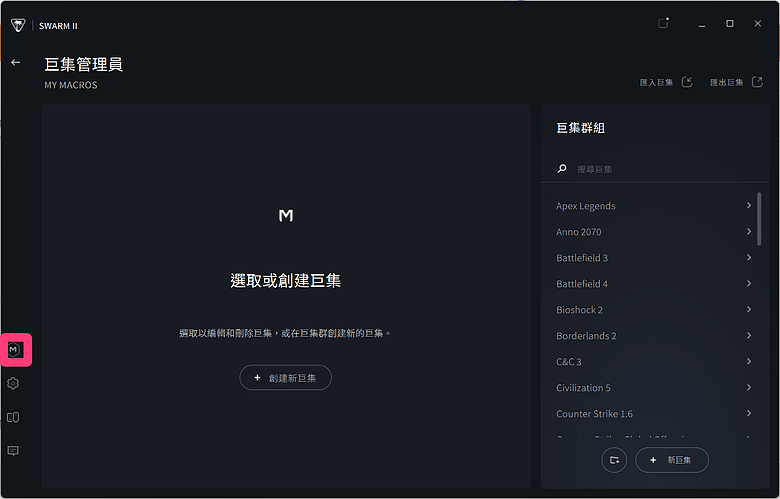Click the 選取或創建巨集 heading

(286, 281)
